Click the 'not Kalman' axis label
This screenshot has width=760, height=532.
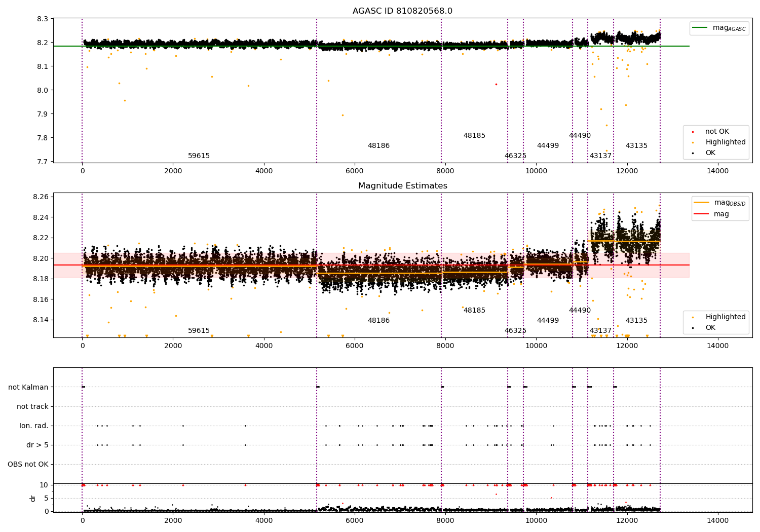[28, 387]
